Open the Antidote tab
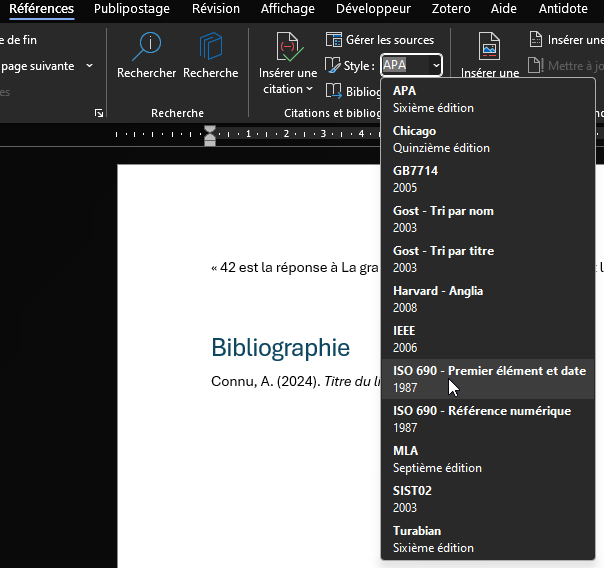The image size is (604, 568). (563, 9)
